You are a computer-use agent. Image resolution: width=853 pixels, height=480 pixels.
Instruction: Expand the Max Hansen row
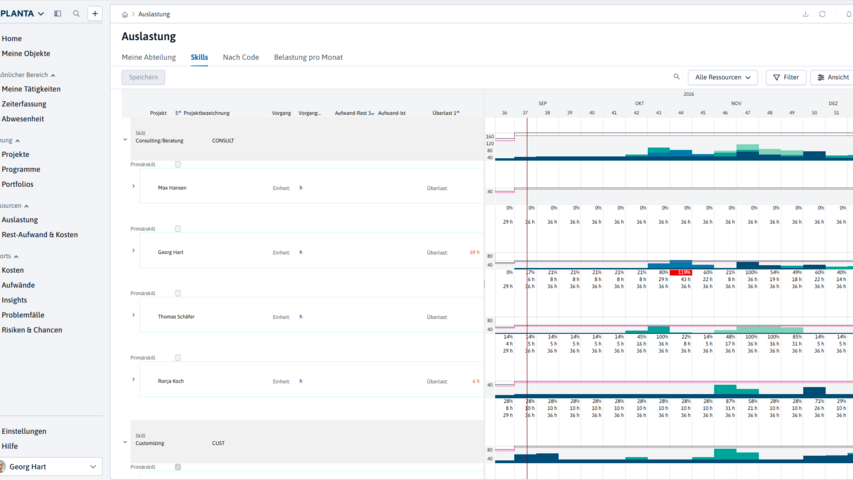[x=133, y=187]
